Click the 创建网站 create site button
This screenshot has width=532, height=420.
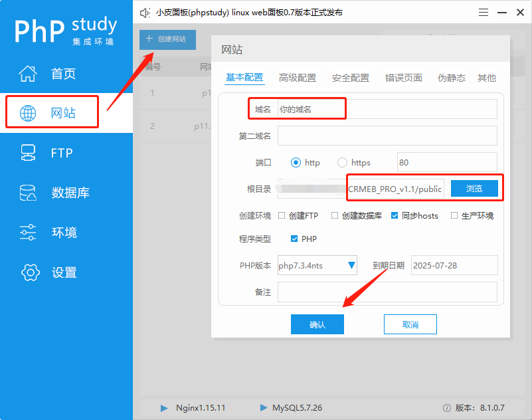(x=167, y=39)
